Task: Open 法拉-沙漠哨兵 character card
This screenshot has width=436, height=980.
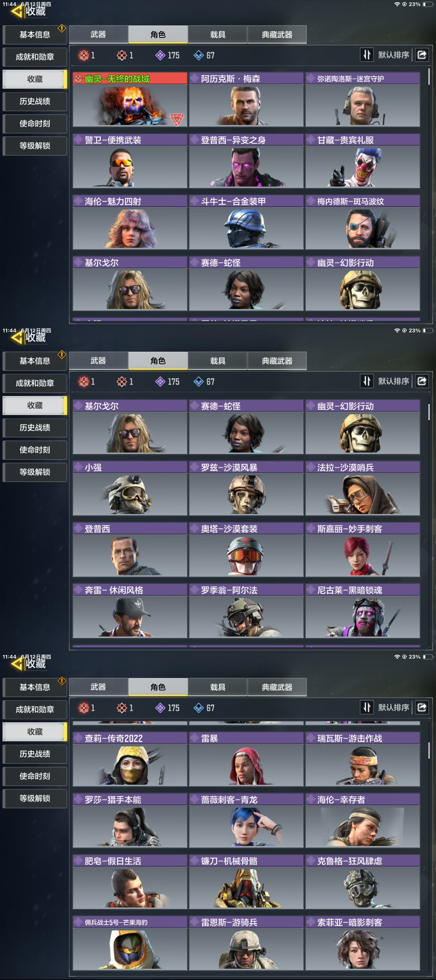Action: pos(362,488)
